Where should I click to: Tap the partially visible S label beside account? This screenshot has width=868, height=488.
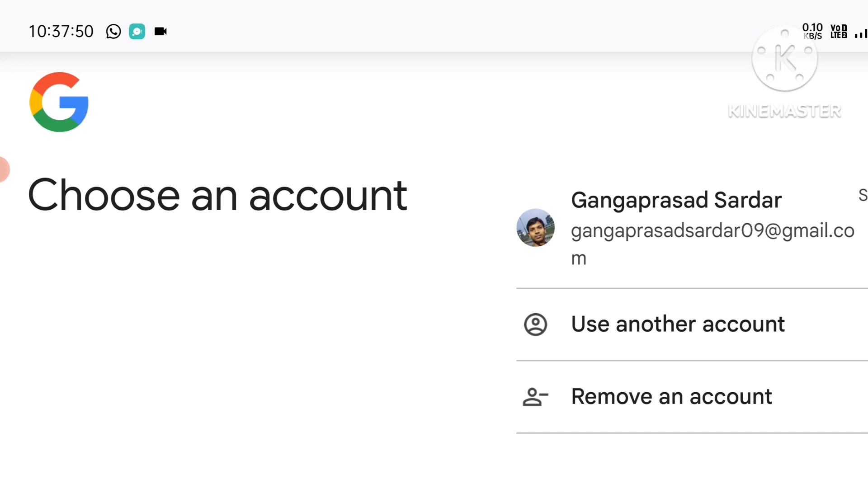pos(863,195)
